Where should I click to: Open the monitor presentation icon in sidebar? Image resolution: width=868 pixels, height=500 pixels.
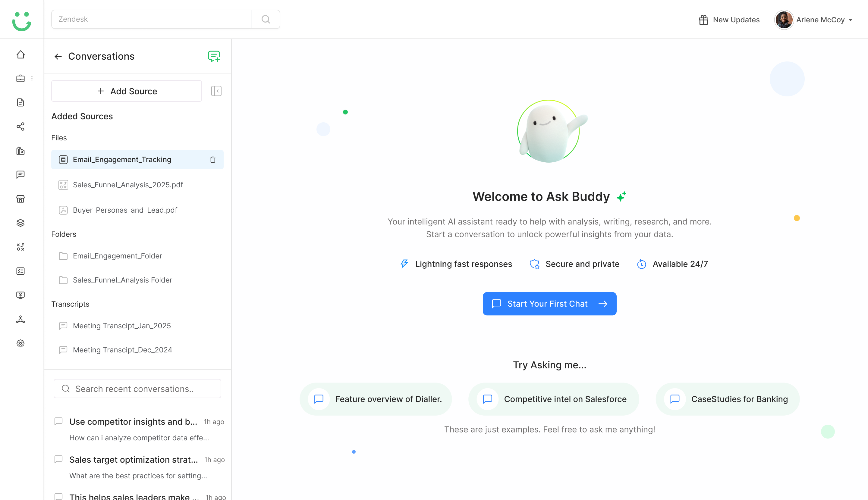click(20, 295)
